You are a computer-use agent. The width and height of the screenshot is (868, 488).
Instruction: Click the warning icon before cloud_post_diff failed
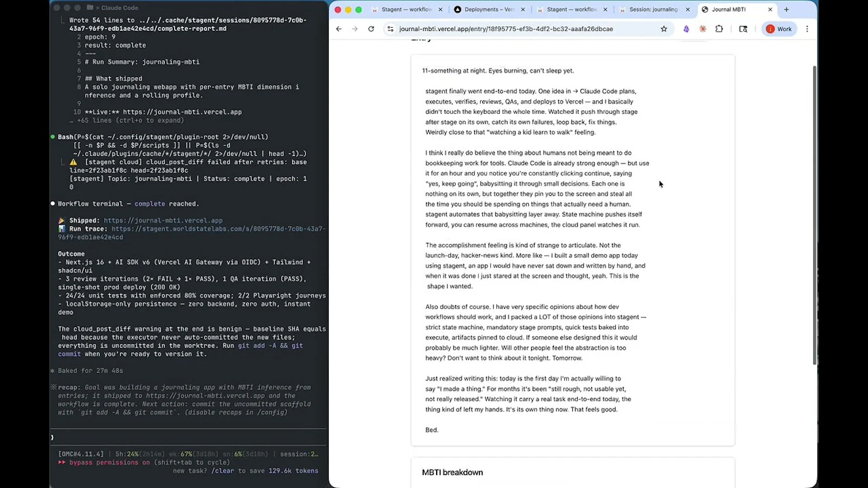(73, 162)
